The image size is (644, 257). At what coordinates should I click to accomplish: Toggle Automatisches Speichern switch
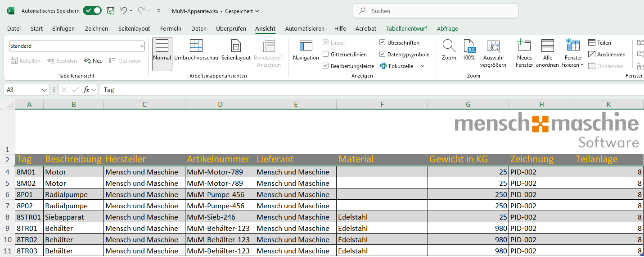92,11
